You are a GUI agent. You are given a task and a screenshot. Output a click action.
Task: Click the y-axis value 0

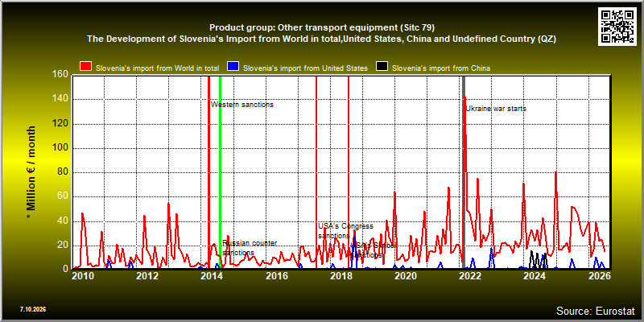(66, 269)
